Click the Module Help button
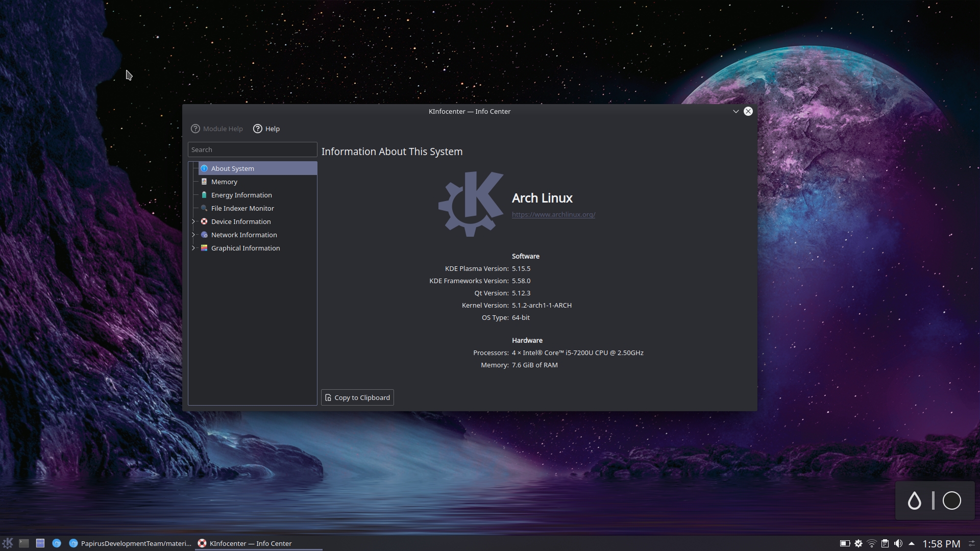Viewport: 980px width, 551px height. click(217, 129)
